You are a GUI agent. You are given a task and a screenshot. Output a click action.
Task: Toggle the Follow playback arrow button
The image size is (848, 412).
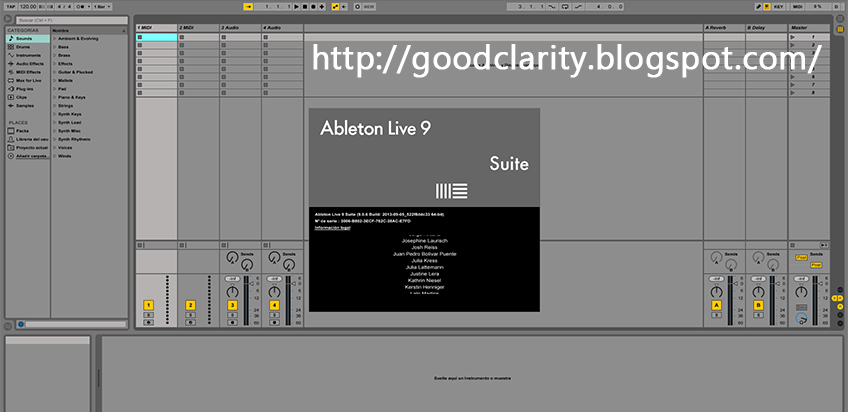(x=248, y=6)
